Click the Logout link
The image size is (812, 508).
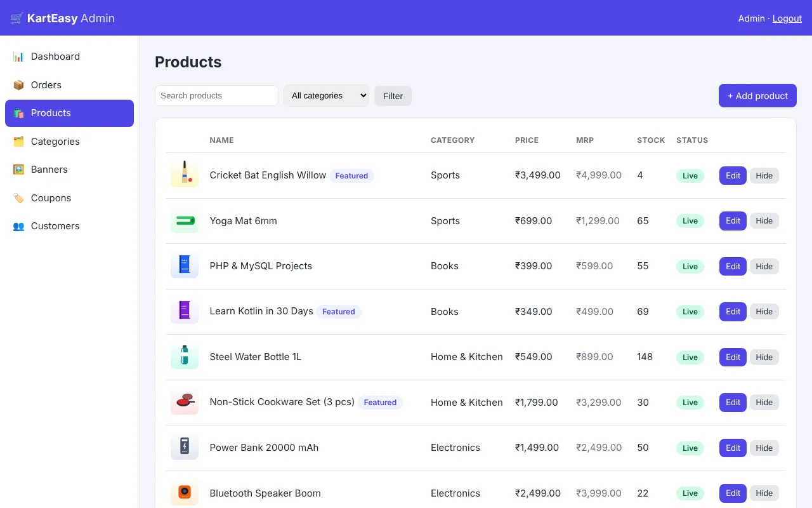coord(787,18)
